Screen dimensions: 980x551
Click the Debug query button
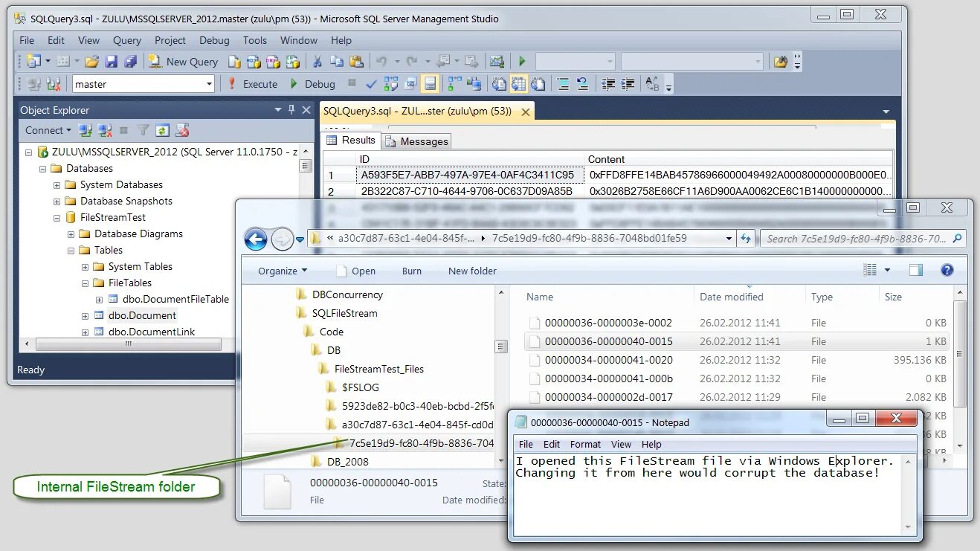312,84
